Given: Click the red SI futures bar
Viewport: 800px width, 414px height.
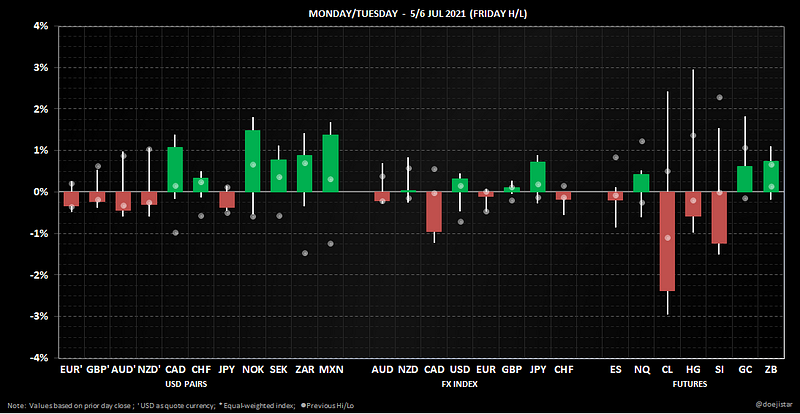Looking at the screenshot, I should [x=719, y=217].
